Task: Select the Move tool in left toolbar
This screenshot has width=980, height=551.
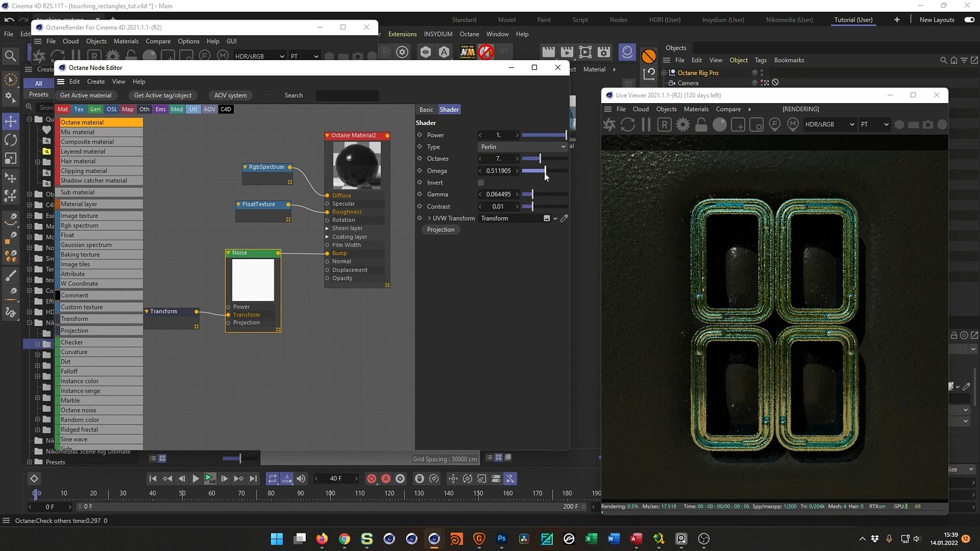Action: click(x=10, y=121)
